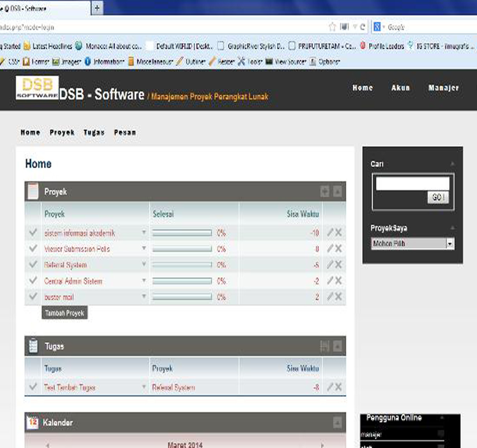The image size is (477, 448).
Task: Click the add icon in Proyek panel header
Action: [x=325, y=191]
